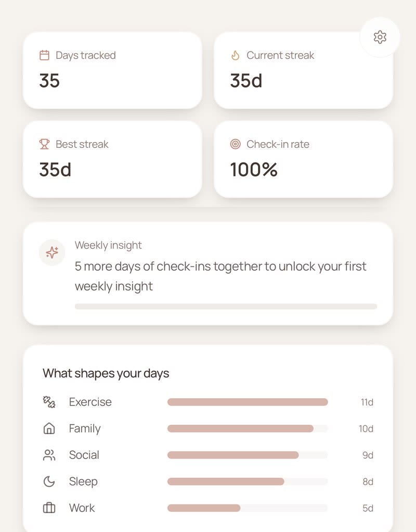The width and height of the screenshot is (416, 532).
Task: Click the Exercise progress bar
Action: pyautogui.click(x=248, y=402)
